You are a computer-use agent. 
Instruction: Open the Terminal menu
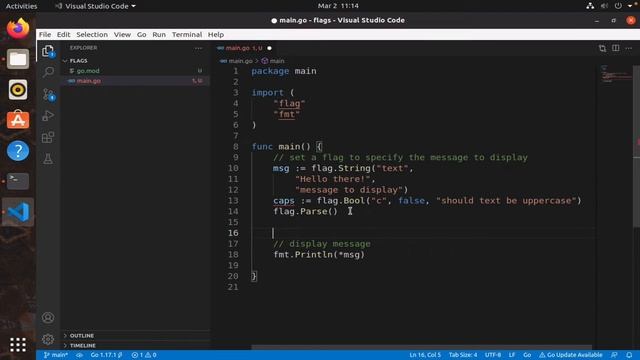point(187,34)
